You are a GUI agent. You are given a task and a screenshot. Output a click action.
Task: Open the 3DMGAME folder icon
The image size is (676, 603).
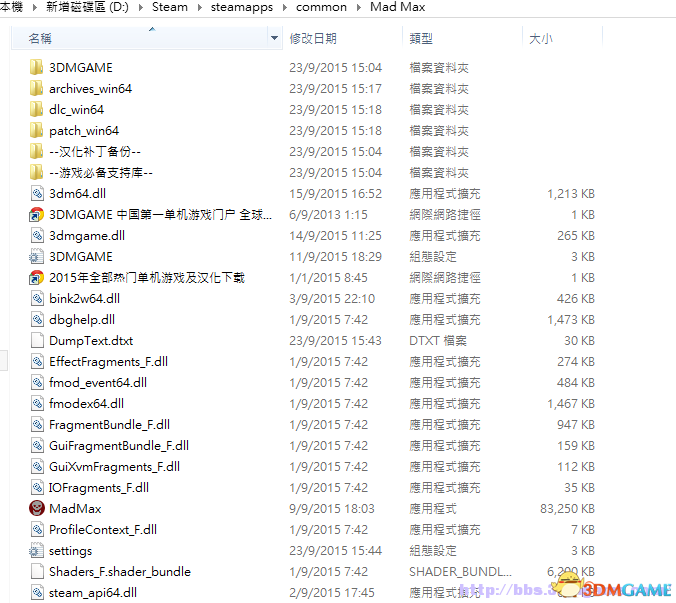[x=36, y=67]
